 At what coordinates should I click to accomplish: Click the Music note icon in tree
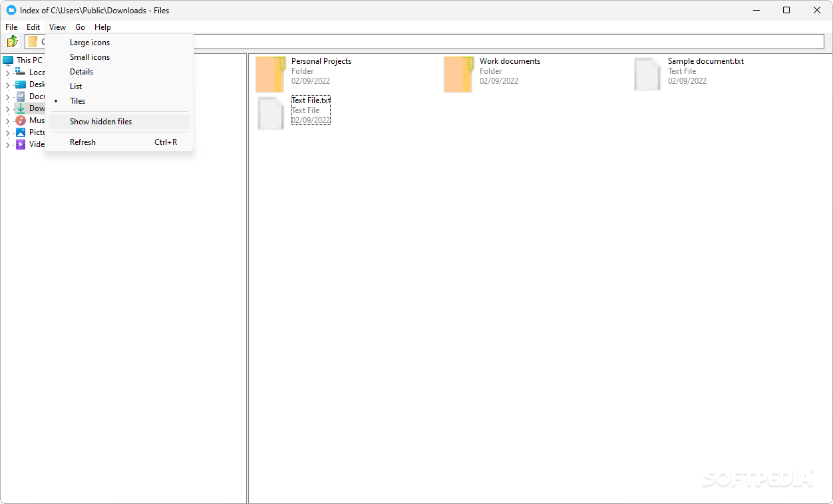[x=21, y=120]
